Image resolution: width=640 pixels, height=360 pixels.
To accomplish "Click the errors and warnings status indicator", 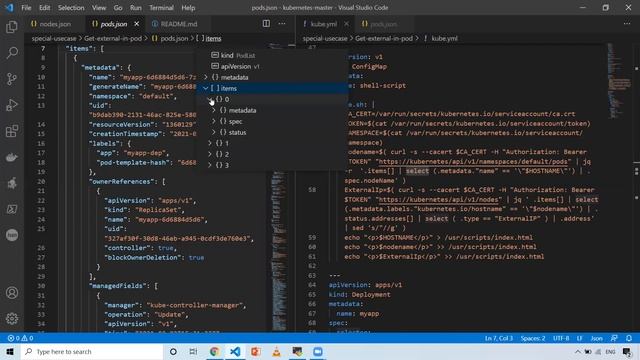I will 20,338.
